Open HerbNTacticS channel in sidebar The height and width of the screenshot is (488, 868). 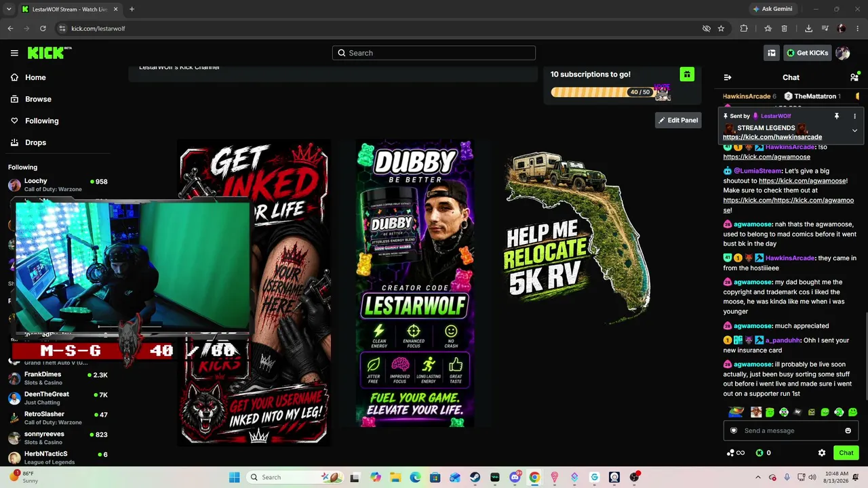click(58, 457)
